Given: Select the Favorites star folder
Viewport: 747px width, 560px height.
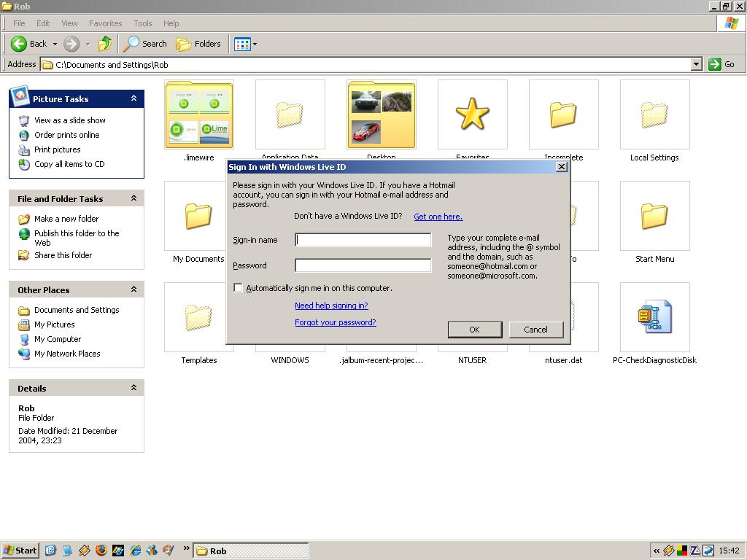Looking at the screenshot, I should 473,114.
